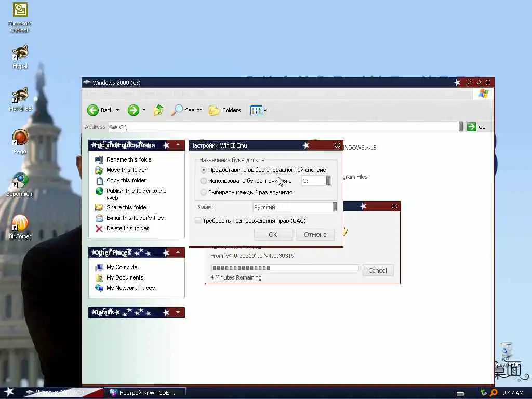Go up one folder level
The image size is (532, 399).
pyautogui.click(x=158, y=110)
